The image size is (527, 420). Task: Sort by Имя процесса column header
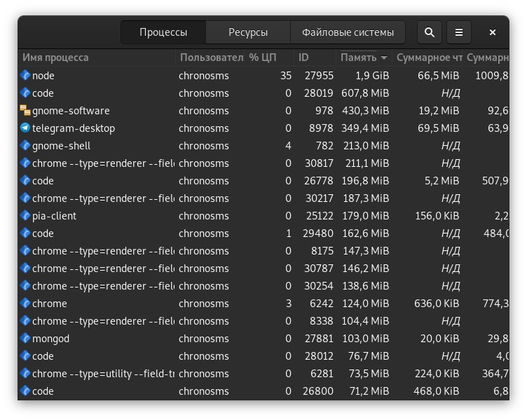pyautogui.click(x=97, y=57)
